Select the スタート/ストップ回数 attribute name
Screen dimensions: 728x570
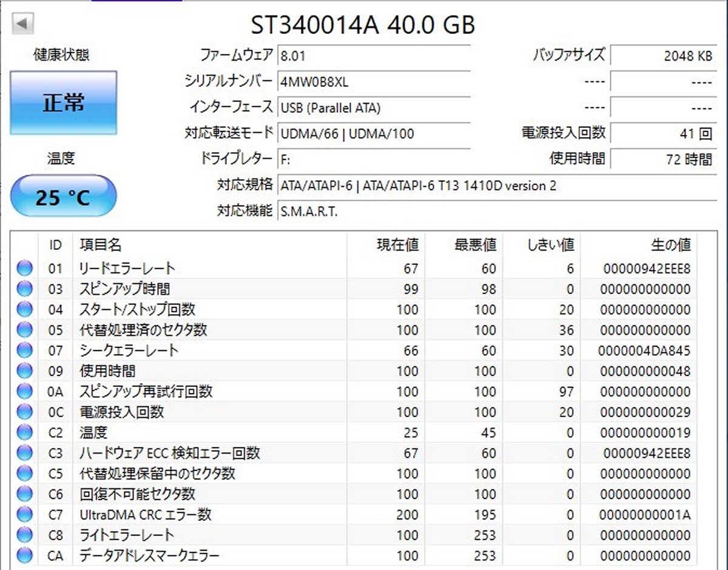(138, 309)
